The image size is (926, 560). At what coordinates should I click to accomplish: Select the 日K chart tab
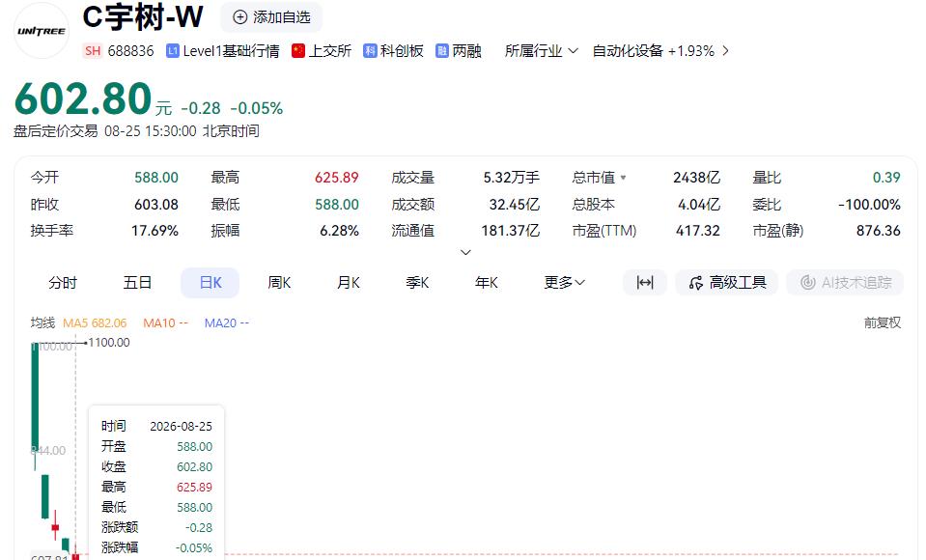(x=210, y=282)
